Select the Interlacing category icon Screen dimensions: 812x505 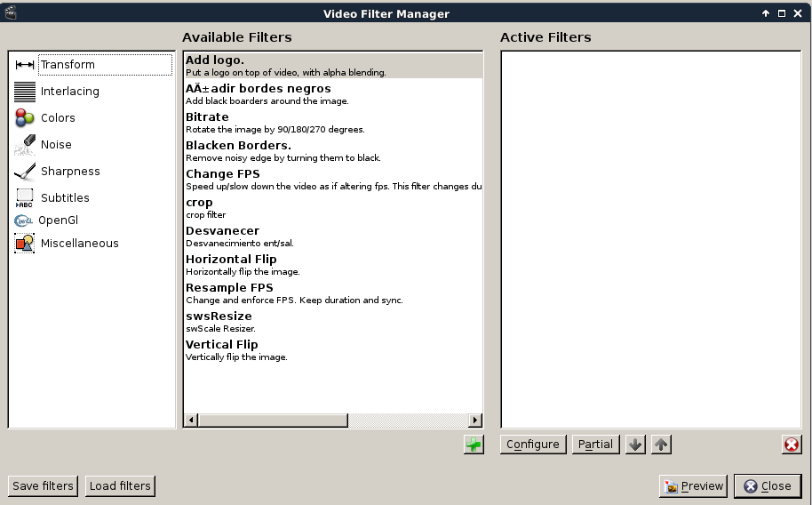[24, 92]
